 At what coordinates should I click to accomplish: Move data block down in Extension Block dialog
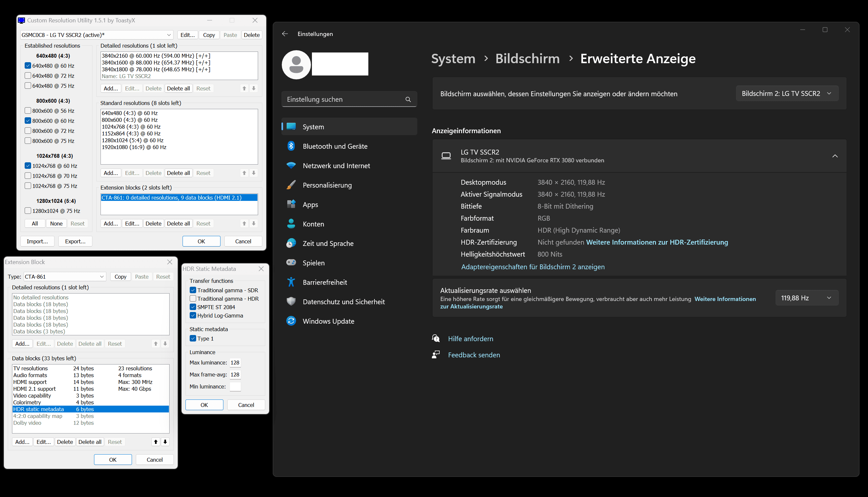[165, 442]
